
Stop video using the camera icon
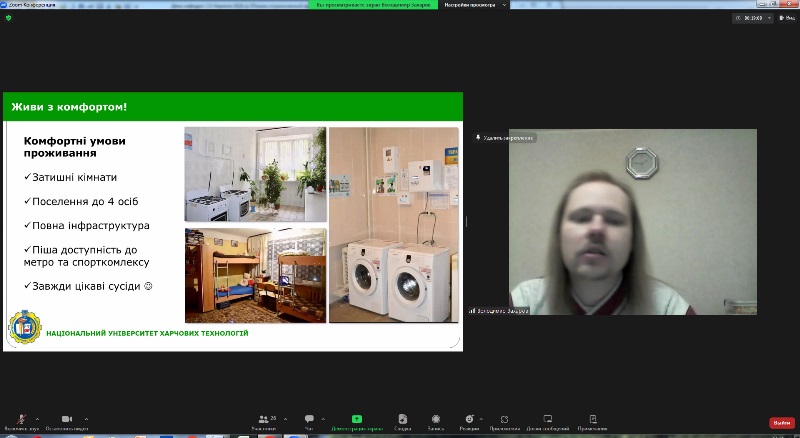coord(67,422)
